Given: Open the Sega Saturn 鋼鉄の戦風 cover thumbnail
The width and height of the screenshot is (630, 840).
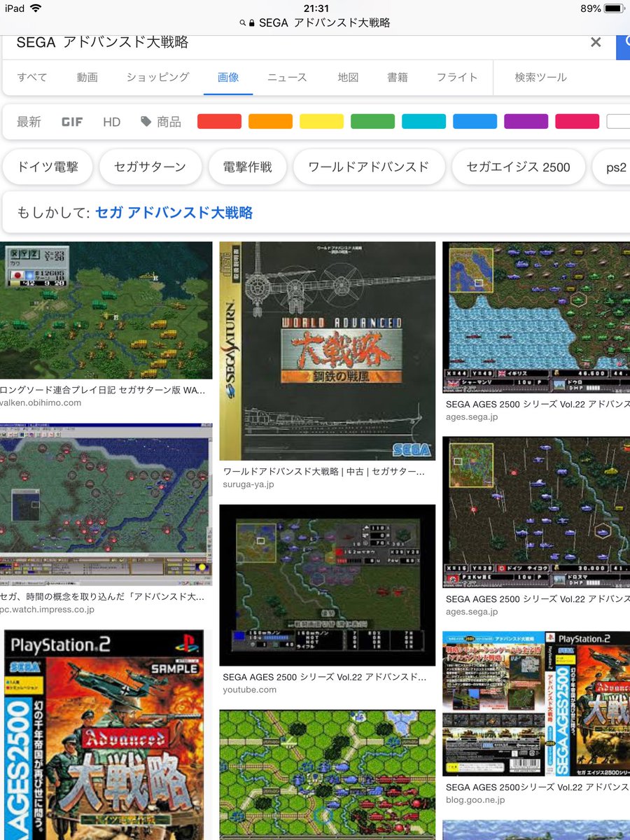Looking at the screenshot, I should click(327, 351).
